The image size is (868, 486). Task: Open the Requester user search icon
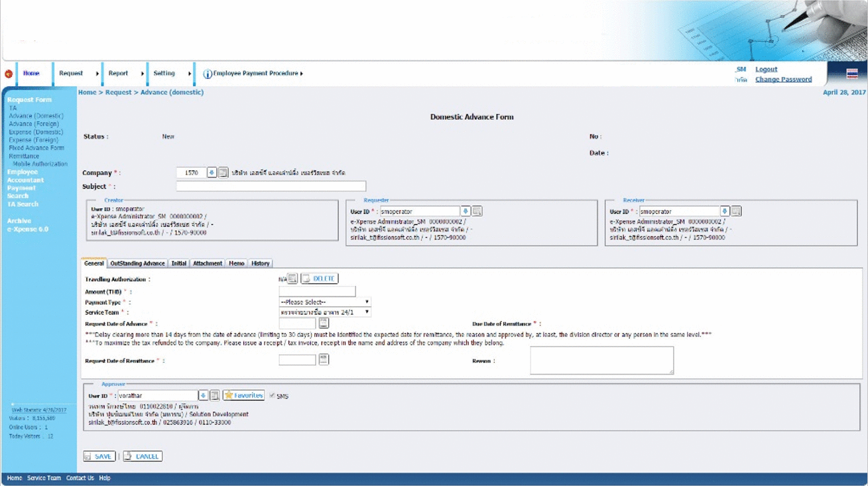coord(477,212)
